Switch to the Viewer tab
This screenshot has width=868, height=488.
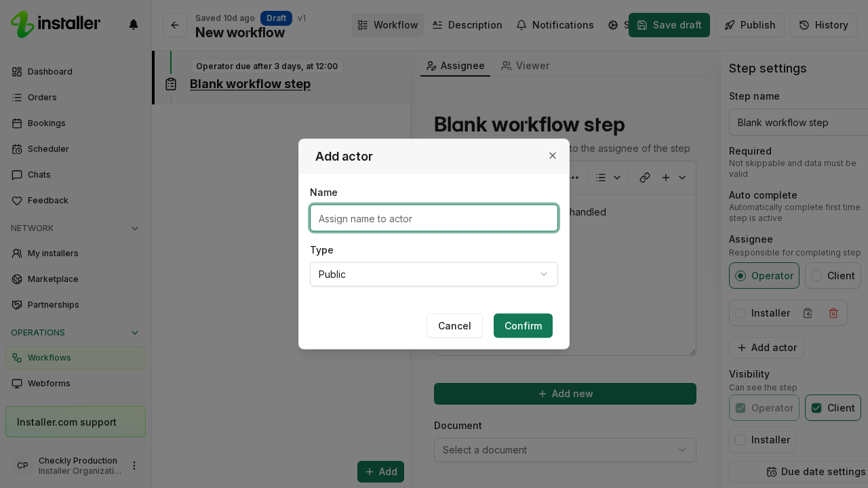click(526, 66)
